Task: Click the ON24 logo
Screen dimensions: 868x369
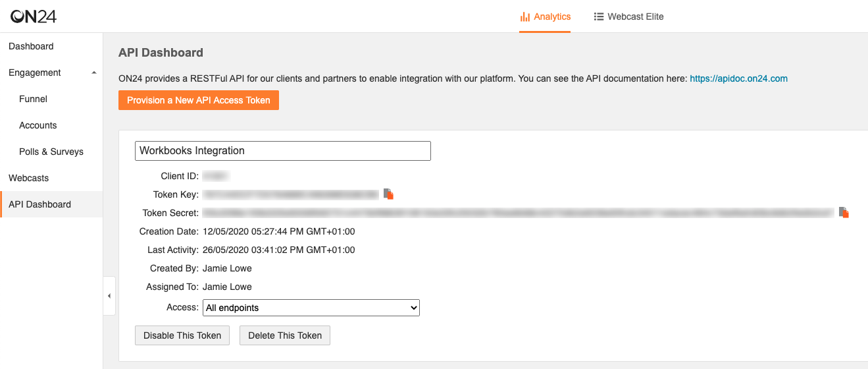Action: click(x=34, y=16)
